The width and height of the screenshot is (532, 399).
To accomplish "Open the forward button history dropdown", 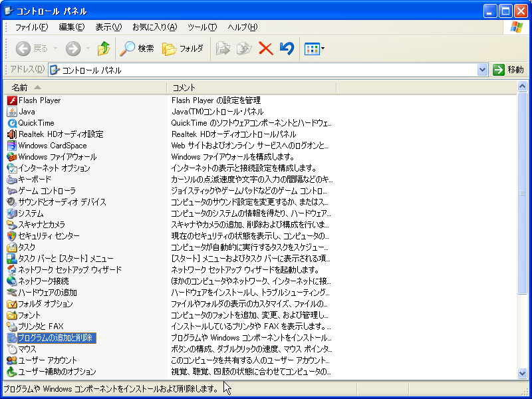I will click(x=88, y=49).
